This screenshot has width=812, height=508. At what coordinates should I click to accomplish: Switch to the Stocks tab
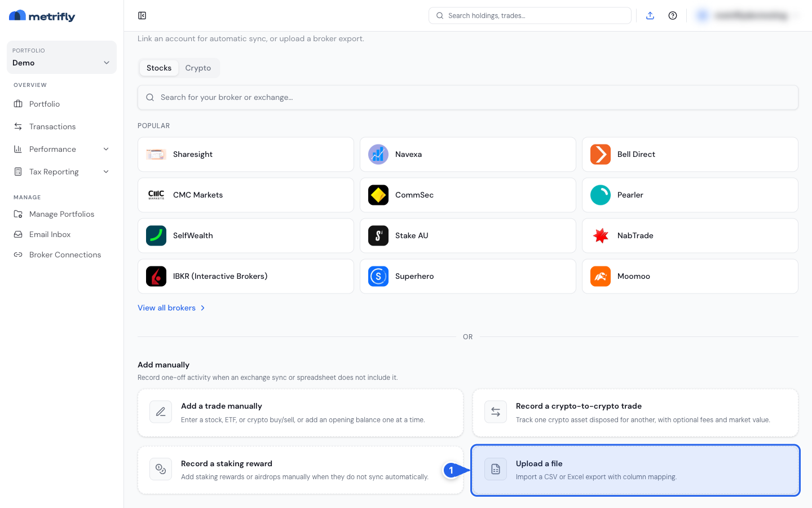click(x=159, y=68)
